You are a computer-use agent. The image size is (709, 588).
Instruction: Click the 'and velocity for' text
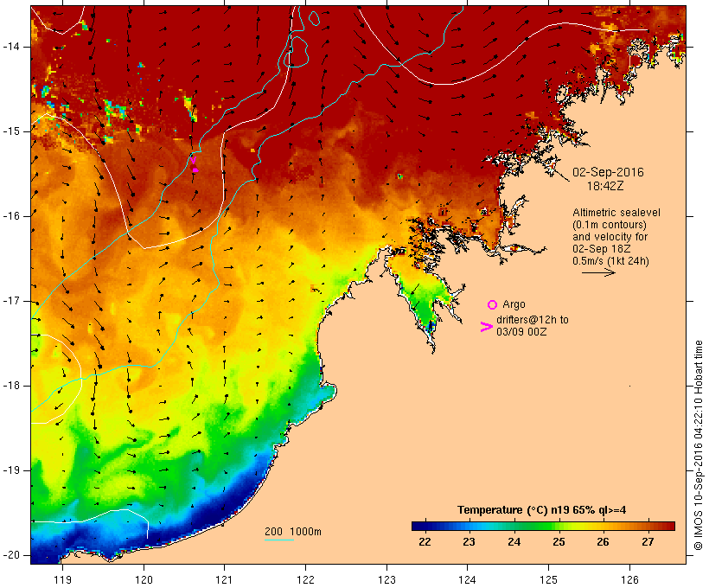pyautogui.click(x=610, y=237)
